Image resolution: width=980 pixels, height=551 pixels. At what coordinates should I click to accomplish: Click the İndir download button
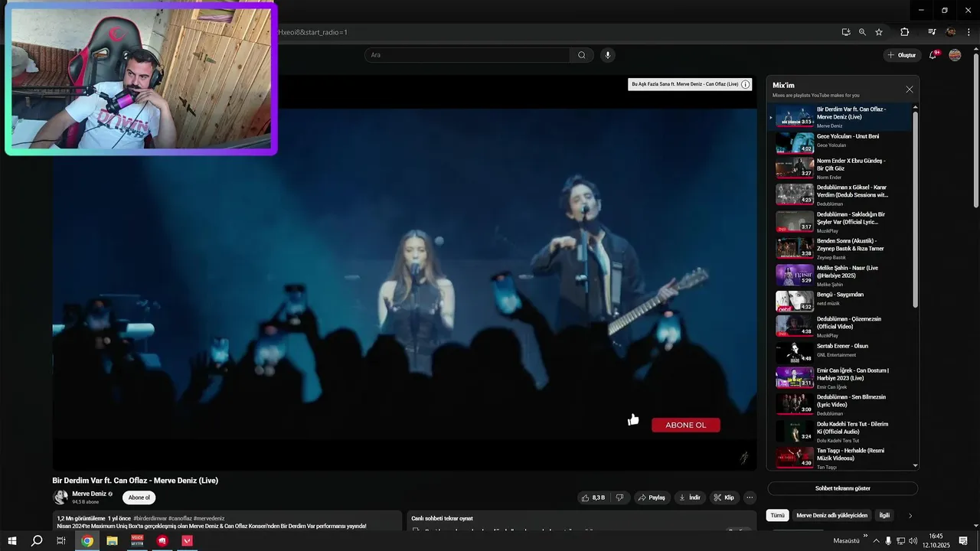(690, 497)
